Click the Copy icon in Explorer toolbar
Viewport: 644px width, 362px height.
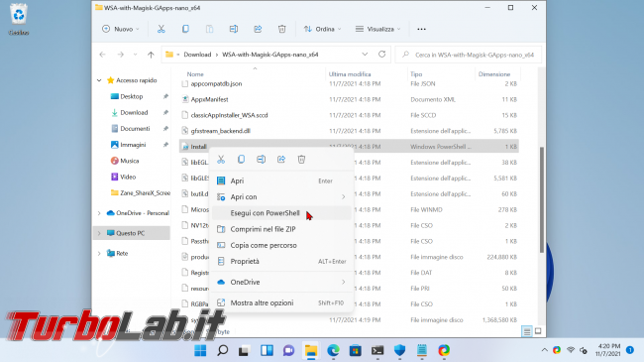point(185,29)
